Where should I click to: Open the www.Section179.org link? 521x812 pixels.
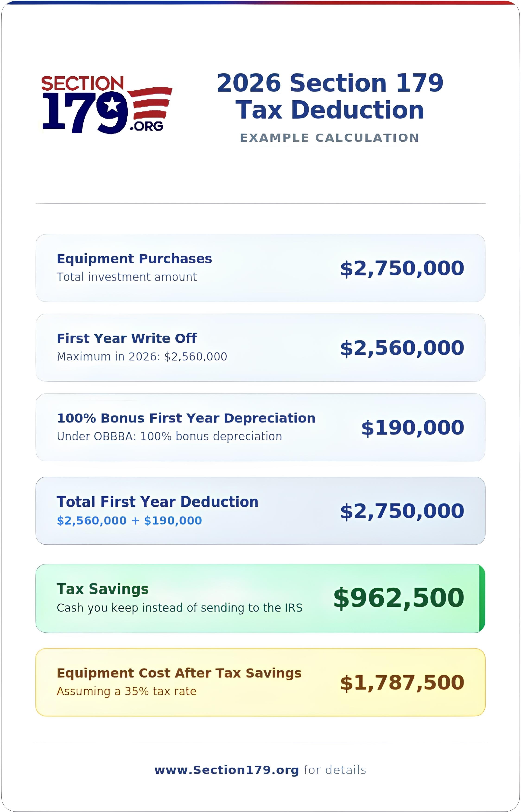click(x=227, y=770)
